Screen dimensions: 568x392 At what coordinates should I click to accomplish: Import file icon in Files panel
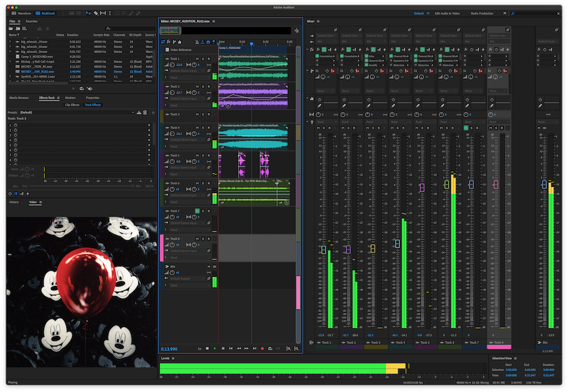point(18,28)
